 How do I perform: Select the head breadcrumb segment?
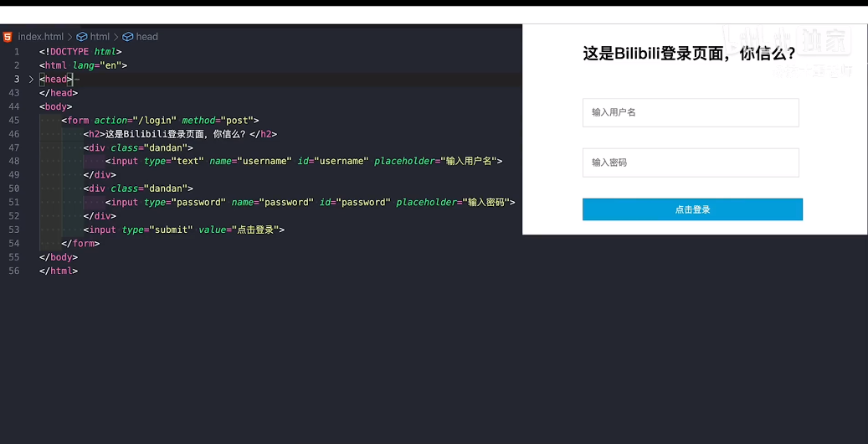coord(147,37)
